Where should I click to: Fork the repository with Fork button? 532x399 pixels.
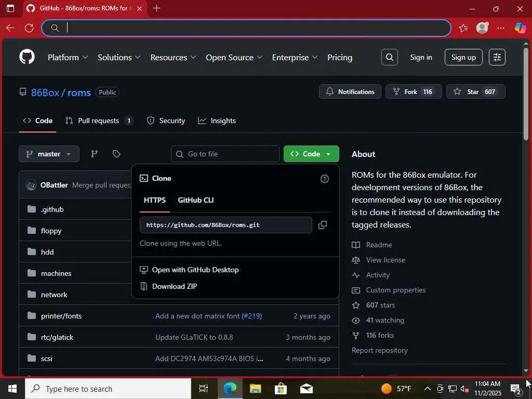coord(413,91)
